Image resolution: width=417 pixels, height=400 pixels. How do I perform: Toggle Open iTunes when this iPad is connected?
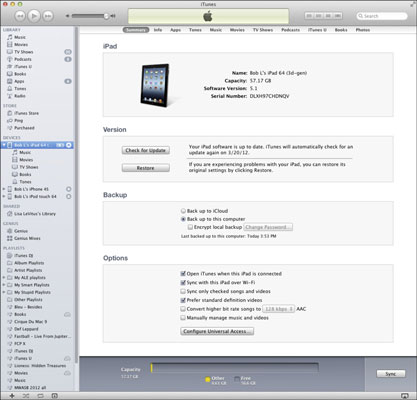[183, 274]
